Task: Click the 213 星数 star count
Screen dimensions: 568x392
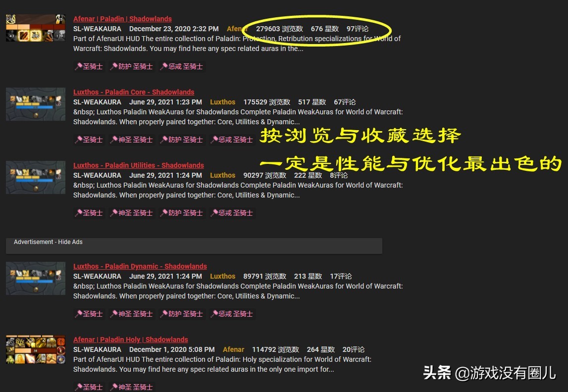Action: point(309,276)
